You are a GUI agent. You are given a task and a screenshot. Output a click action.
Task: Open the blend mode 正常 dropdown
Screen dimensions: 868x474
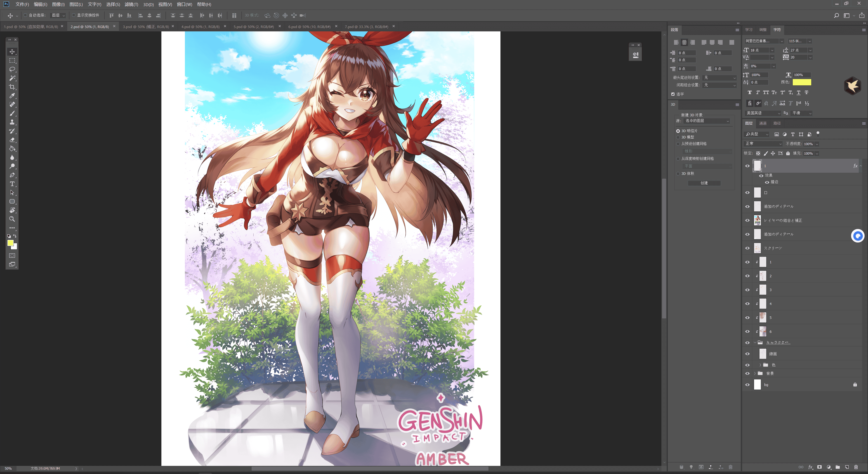coord(763,144)
